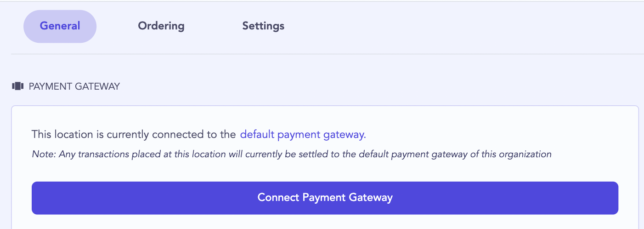The height and width of the screenshot is (229, 644).
Task: Click the Connect Payment Gateway button
Action: [325, 198]
